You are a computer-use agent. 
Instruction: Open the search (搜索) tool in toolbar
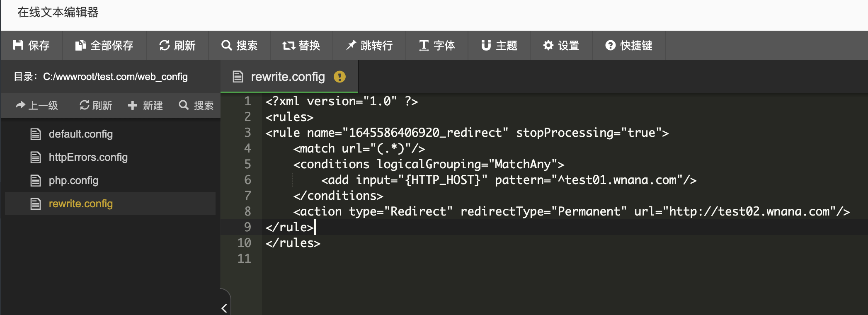(x=240, y=46)
